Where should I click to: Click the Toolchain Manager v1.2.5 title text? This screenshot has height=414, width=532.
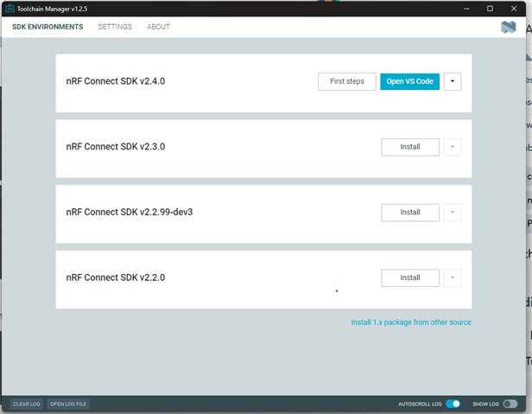(52, 9)
